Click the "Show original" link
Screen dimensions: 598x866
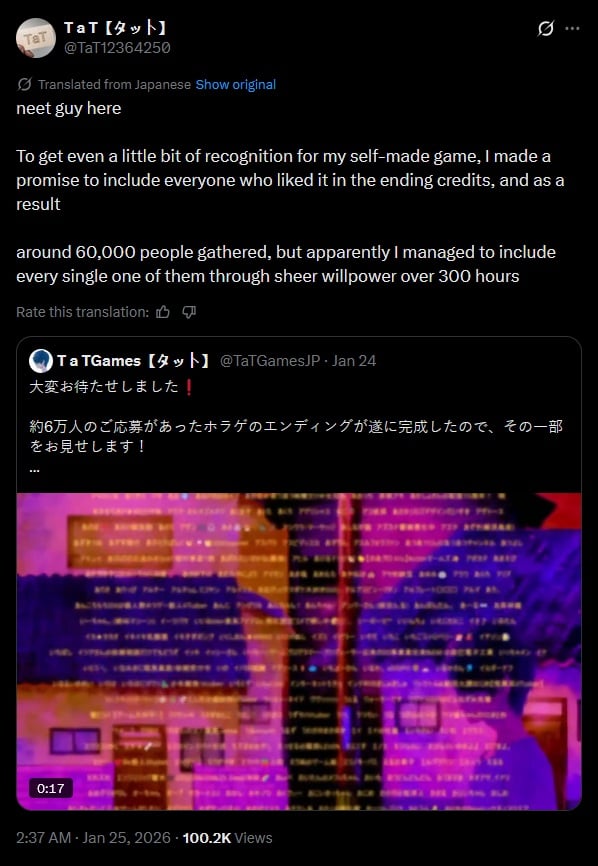[x=236, y=85]
